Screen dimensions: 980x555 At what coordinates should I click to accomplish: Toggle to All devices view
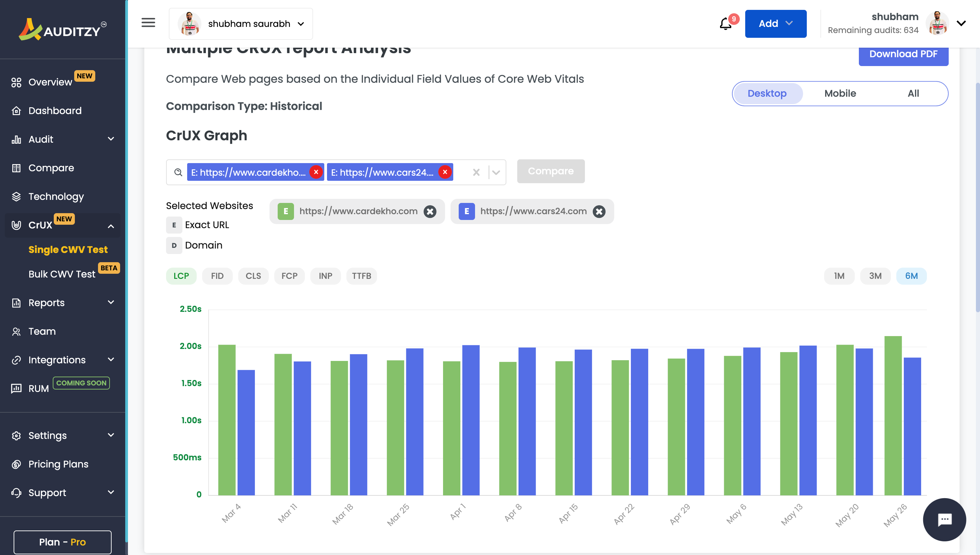point(913,93)
